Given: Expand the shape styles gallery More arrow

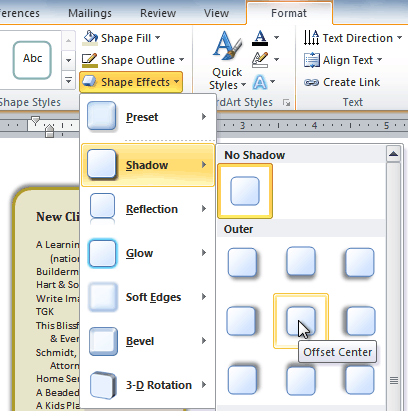Looking at the screenshot, I should pyautogui.click(x=68, y=81).
